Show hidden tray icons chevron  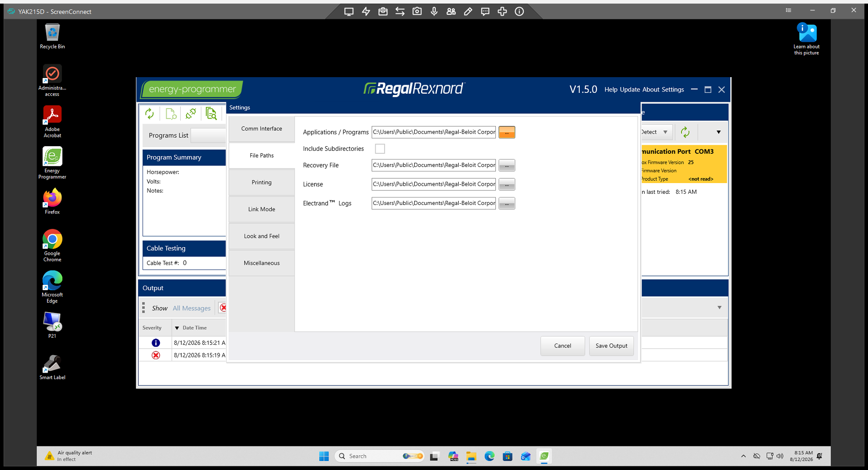[743, 456]
